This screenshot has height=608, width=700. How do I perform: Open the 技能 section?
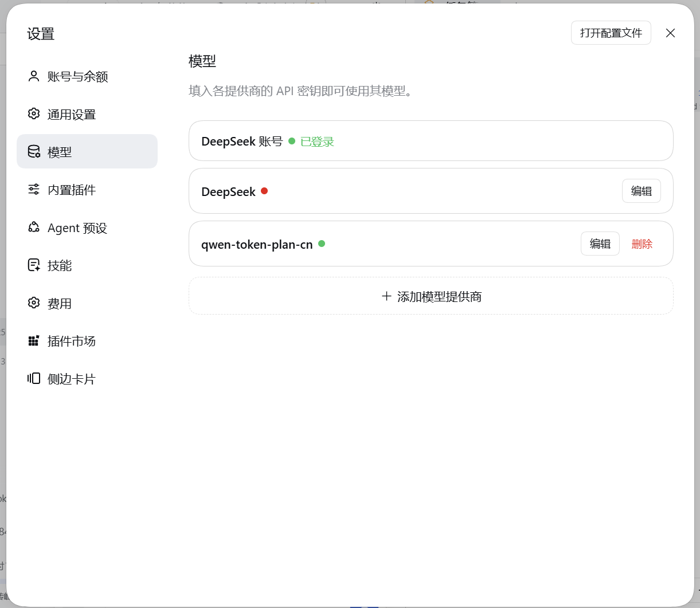point(87,265)
